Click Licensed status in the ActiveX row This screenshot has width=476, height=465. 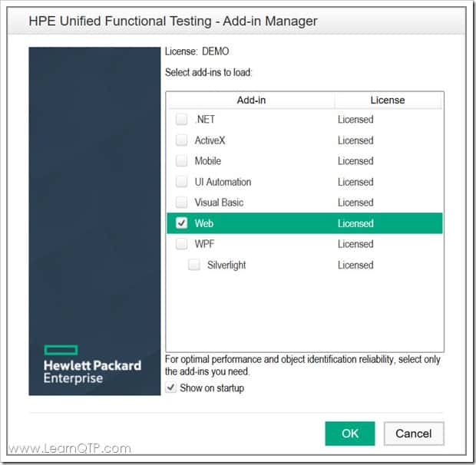point(355,140)
